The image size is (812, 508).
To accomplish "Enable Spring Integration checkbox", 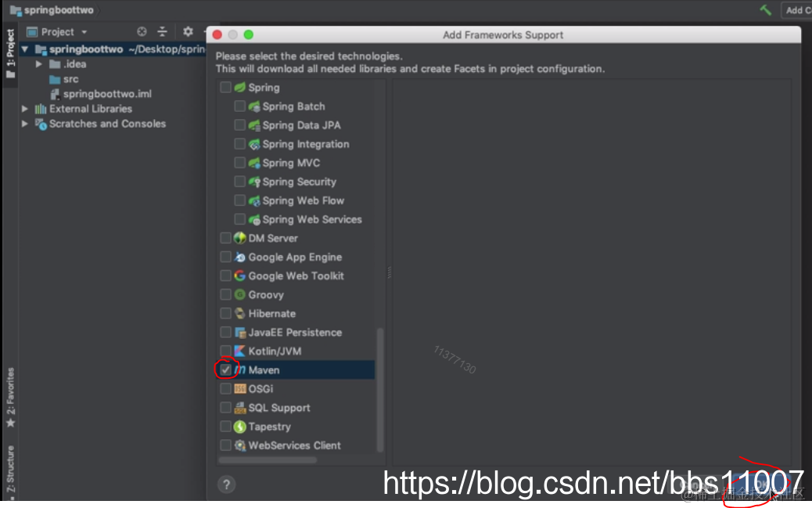I will point(240,143).
